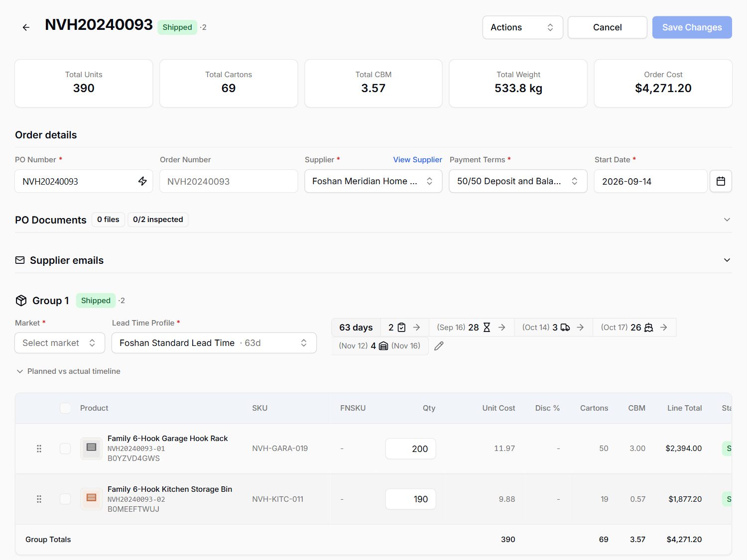Click the quantity field showing 200
The width and height of the screenshot is (747, 560).
point(410,448)
